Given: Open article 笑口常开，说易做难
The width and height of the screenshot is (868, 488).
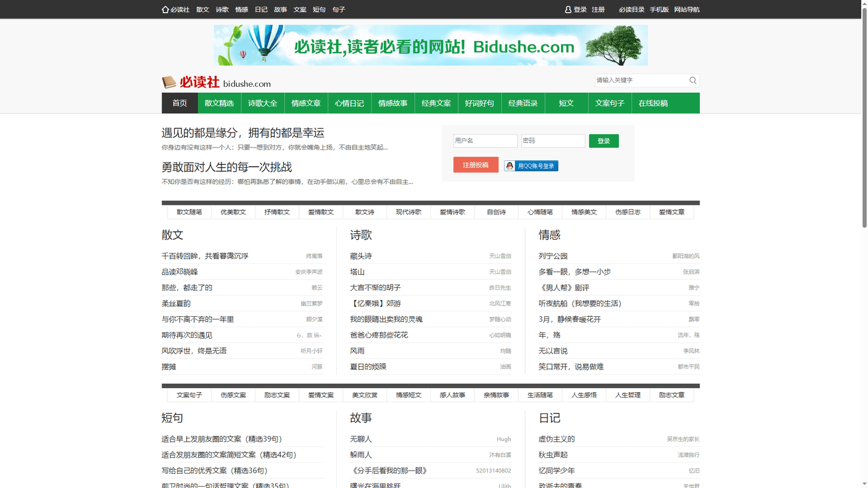Looking at the screenshot, I should [571, 366].
